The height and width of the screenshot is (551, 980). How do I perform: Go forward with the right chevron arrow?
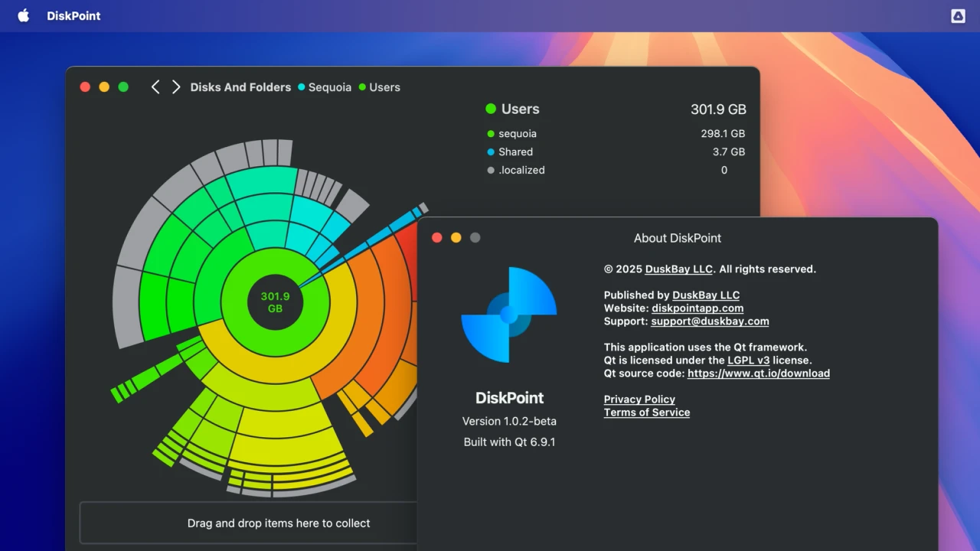point(176,87)
